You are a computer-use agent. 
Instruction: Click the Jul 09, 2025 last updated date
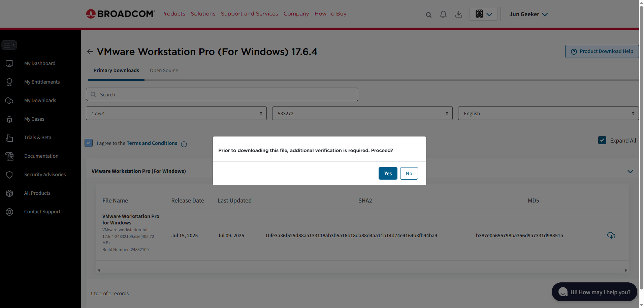coord(231,236)
